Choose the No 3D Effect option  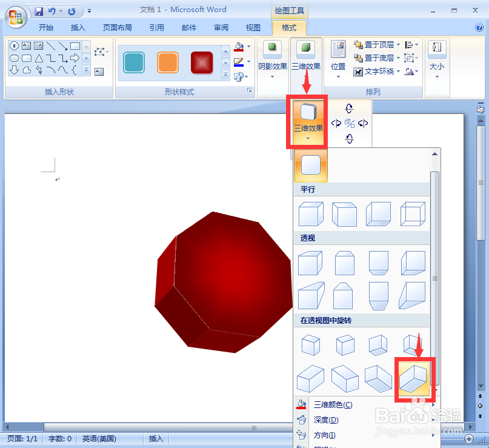(x=311, y=165)
